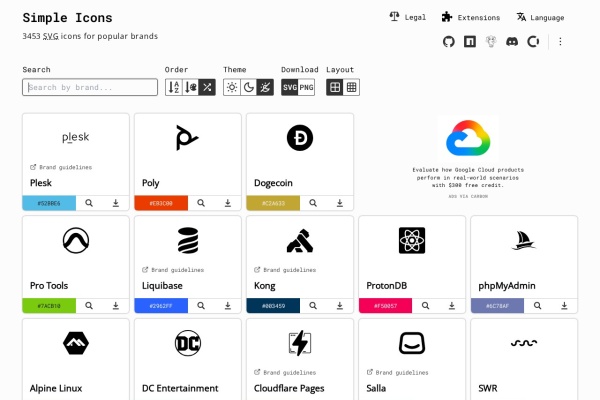Screen dimensions: 600x400
Task: View the Dogecoin icon preview
Action: tap(313, 203)
